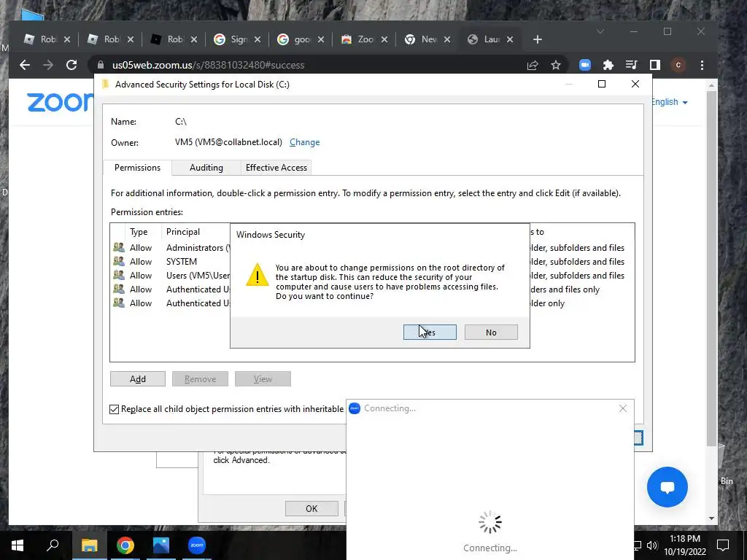Open the Zoom chat support bubble
Image resolution: width=747 pixels, height=560 pixels.
pyautogui.click(x=667, y=486)
